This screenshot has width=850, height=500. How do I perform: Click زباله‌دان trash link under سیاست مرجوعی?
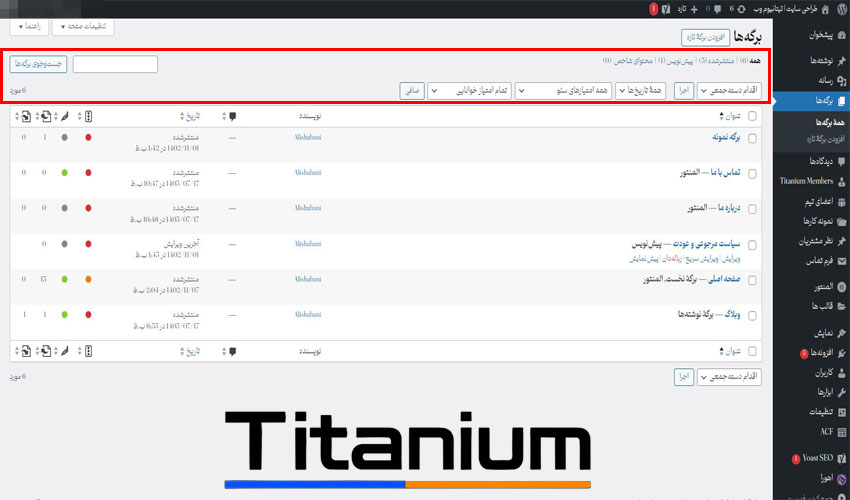672,259
